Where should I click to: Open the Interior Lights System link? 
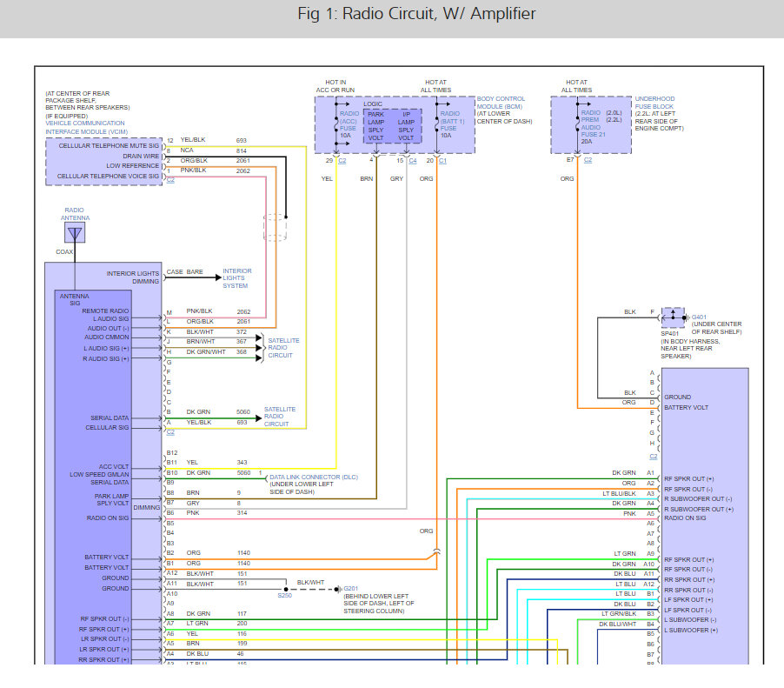coord(237,278)
